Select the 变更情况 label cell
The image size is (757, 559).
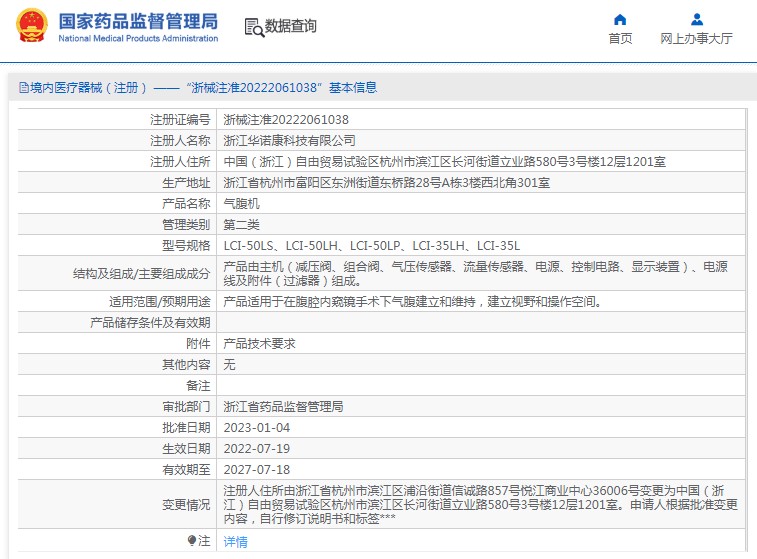point(186,504)
